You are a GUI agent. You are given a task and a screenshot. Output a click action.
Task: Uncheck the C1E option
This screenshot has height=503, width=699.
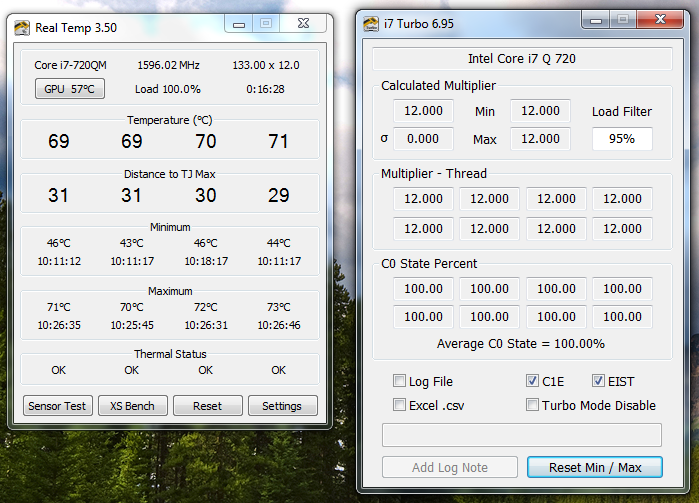pyautogui.click(x=532, y=381)
